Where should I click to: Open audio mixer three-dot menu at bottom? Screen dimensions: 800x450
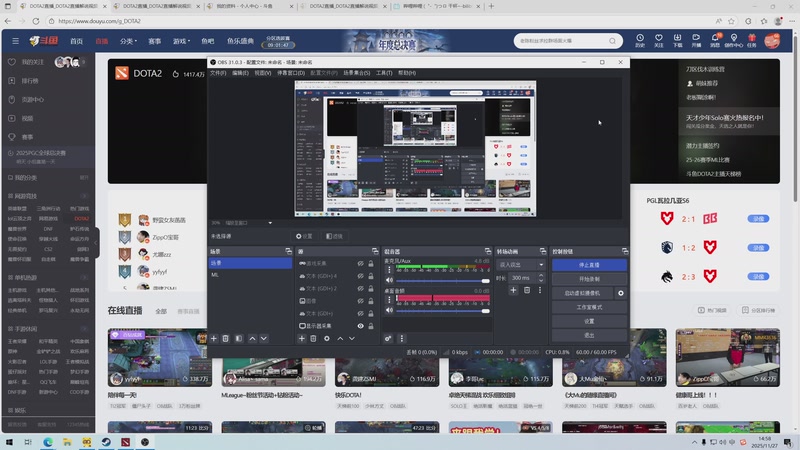click(x=402, y=338)
